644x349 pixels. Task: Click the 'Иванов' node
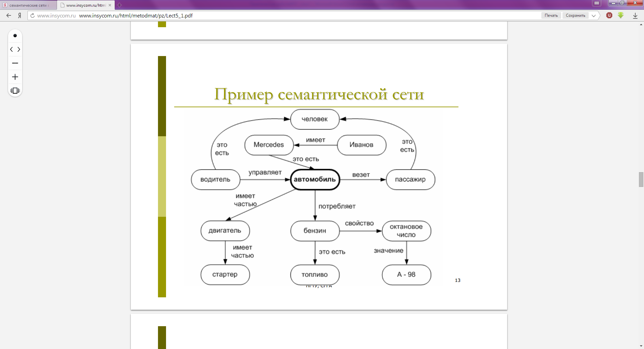tap(362, 145)
